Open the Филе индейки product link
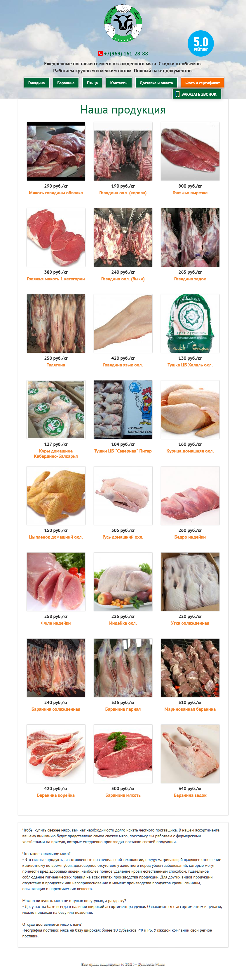The image size is (246, 980). point(56,623)
